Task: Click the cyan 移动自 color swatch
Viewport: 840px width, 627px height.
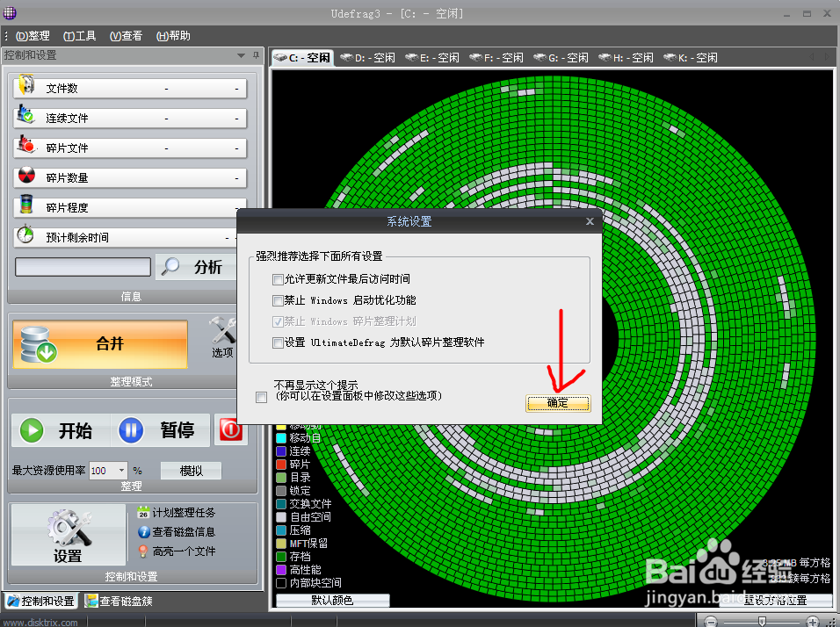Action: point(280,438)
